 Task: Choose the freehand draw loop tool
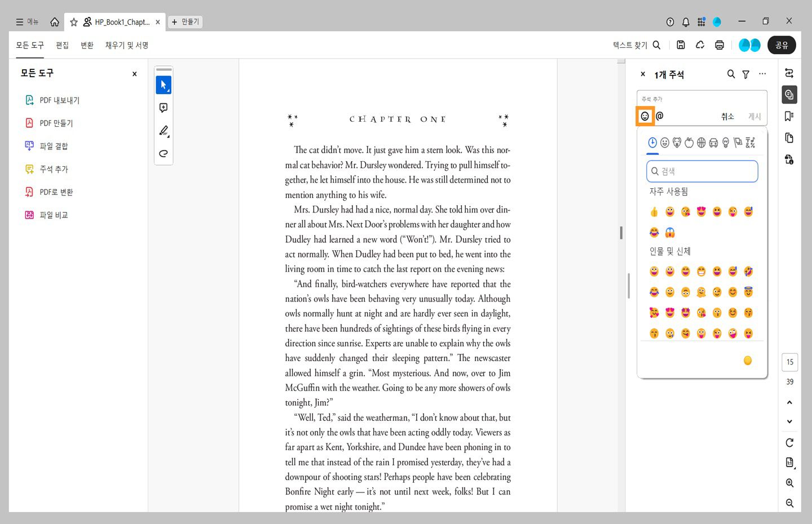point(164,153)
